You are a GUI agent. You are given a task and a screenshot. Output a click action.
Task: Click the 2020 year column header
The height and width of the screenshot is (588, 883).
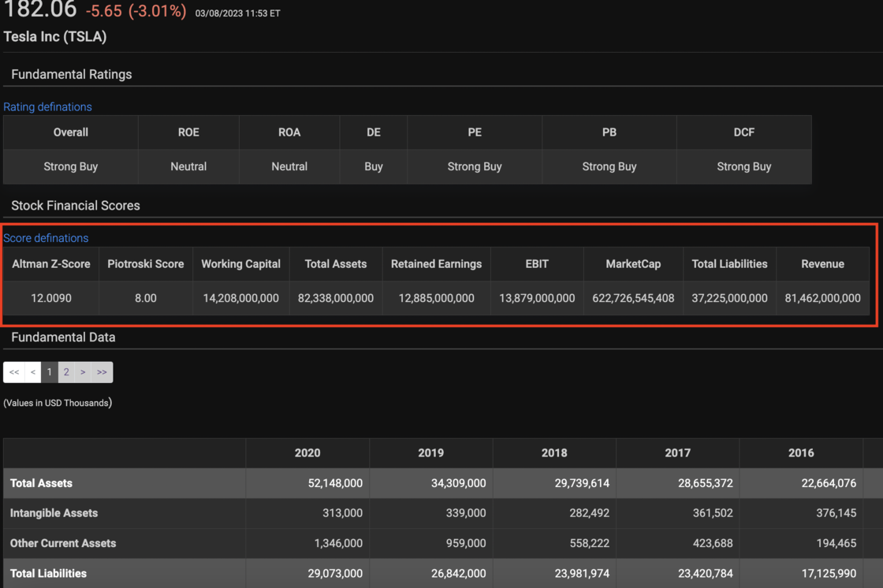click(307, 453)
